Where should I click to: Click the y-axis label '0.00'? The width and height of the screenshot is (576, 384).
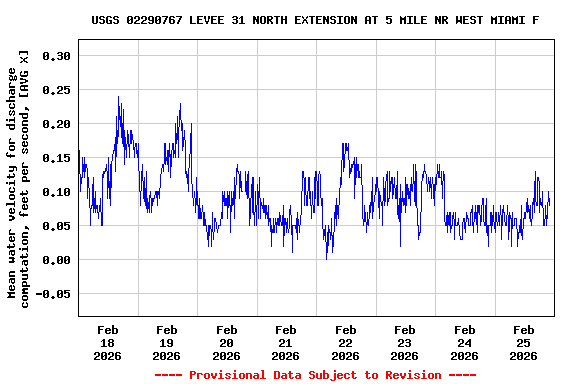pyautogui.click(x=56, y=260)
